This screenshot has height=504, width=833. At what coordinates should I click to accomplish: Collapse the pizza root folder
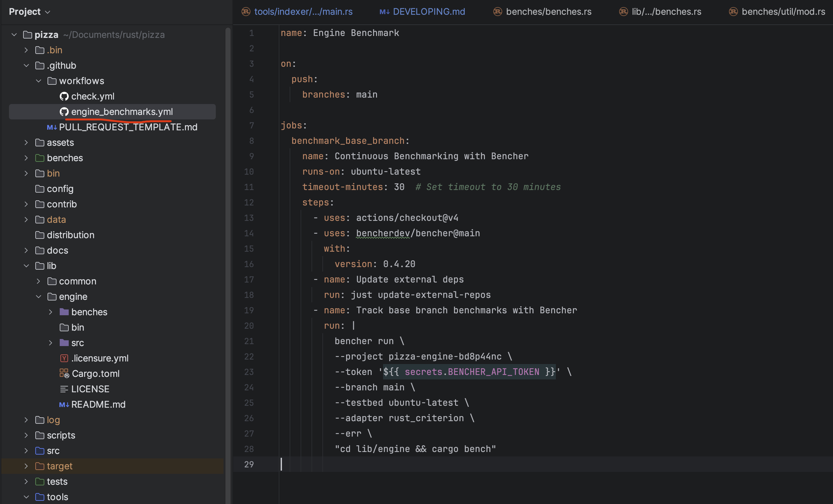(x=14, y=34)
